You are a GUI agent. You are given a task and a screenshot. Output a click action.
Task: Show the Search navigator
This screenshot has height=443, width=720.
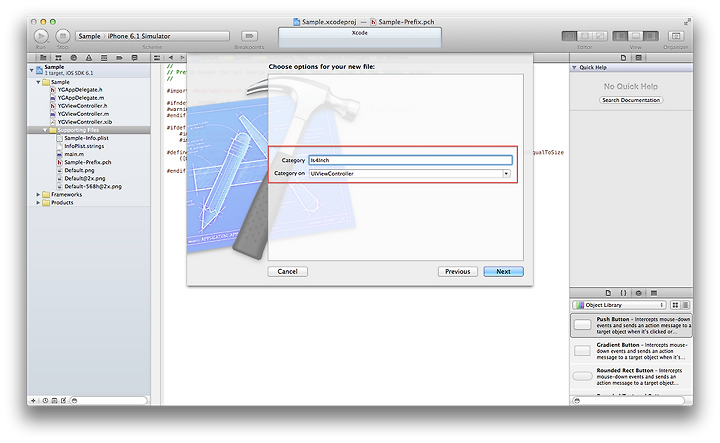pos(73,58)
